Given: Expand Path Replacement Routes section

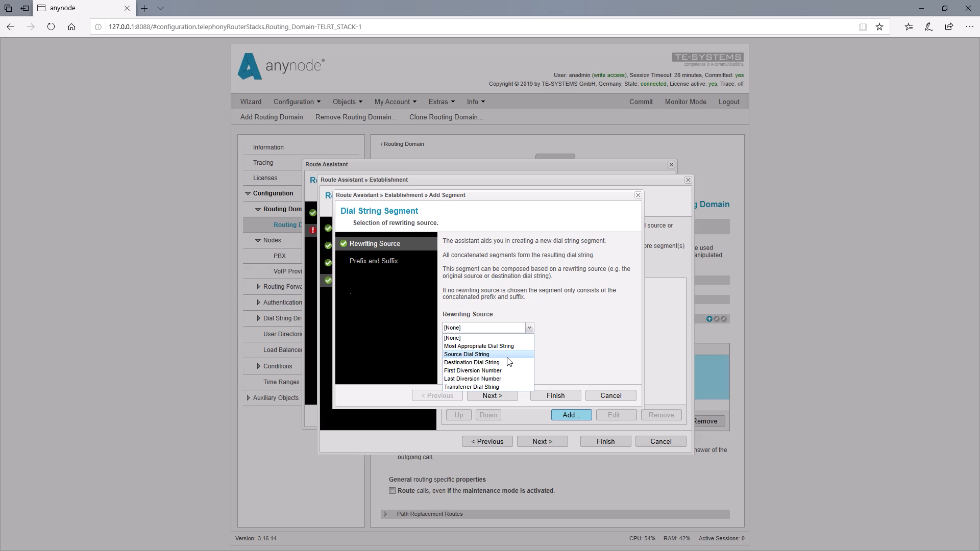Looking at the screenshot, I should (385, 514).
